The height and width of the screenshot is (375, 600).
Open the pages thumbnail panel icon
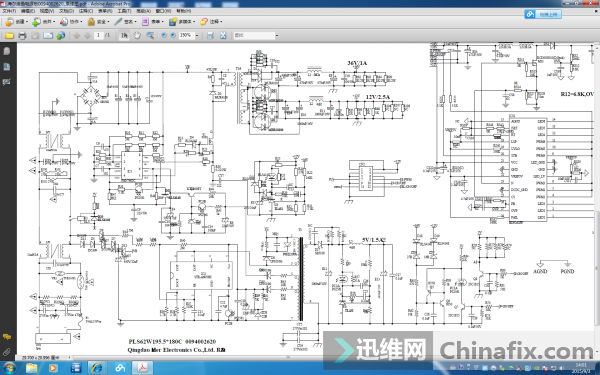pyautogui.click(x=7, y=51)
